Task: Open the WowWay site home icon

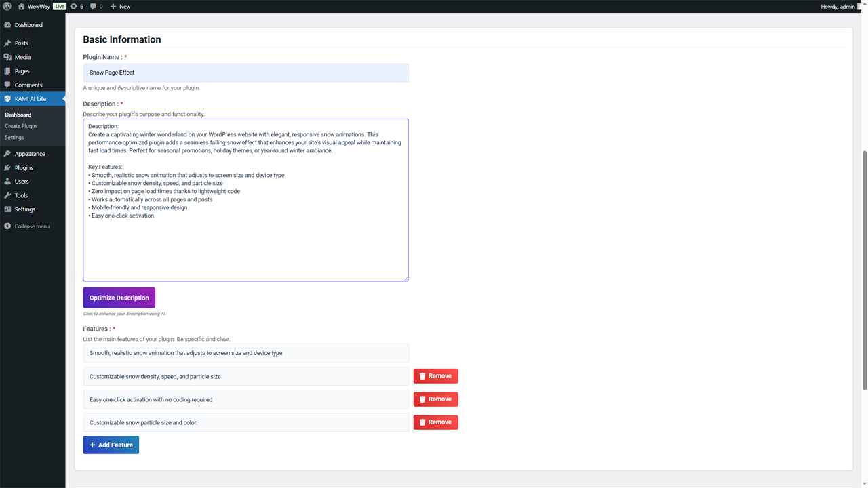Action: [x=22, y=6]
